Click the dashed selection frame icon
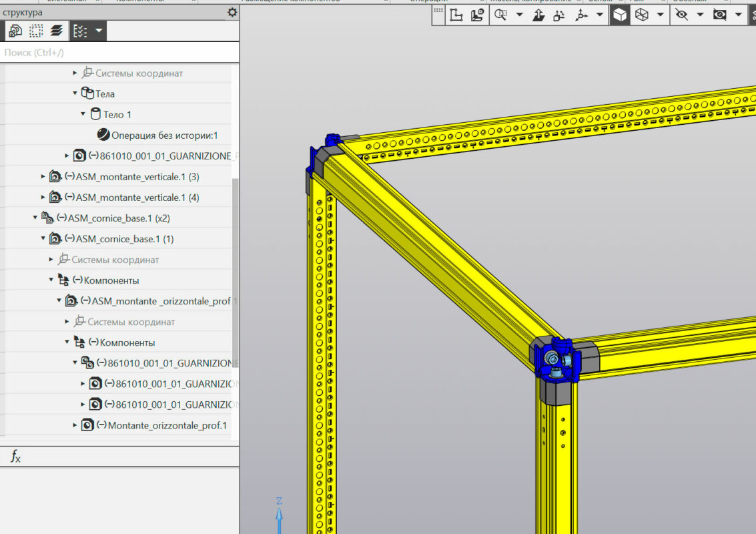The width and height of the screenshot is (756, 534). pyautogui.click(x=35, y=31)
